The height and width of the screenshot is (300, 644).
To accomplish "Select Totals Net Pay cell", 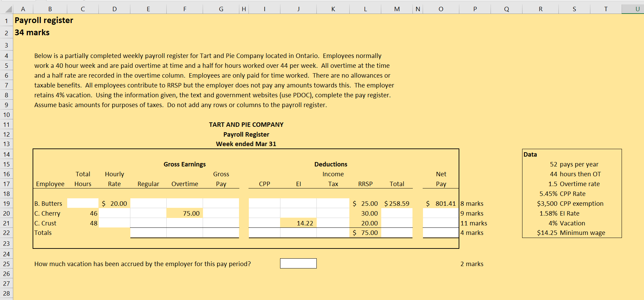I will tap(441, 233).
